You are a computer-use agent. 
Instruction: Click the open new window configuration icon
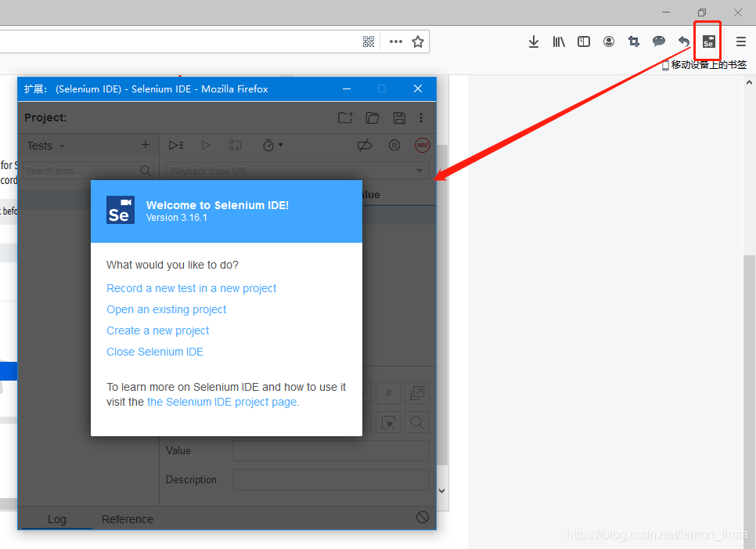pyautogui.click(x=417, y=393)
